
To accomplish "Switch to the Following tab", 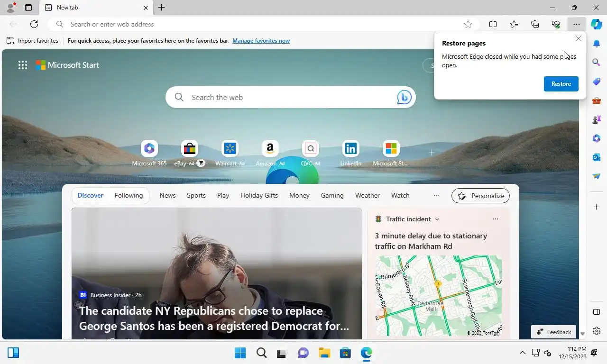I will click(129, 195).
